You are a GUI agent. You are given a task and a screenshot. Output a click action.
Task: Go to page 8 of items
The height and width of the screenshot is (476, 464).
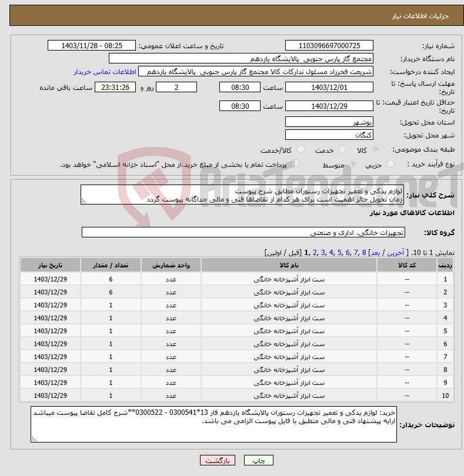(363, 253)
